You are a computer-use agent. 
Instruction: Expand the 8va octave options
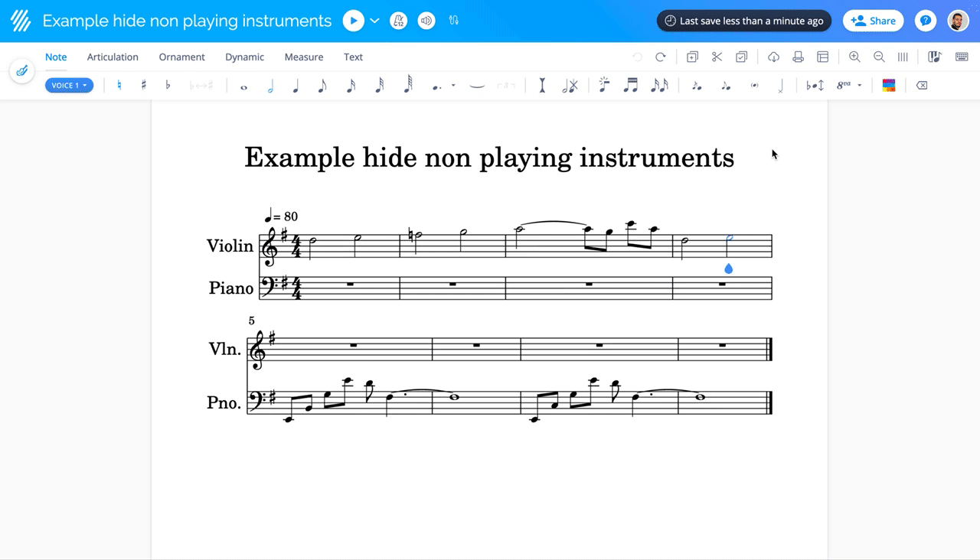859,85
